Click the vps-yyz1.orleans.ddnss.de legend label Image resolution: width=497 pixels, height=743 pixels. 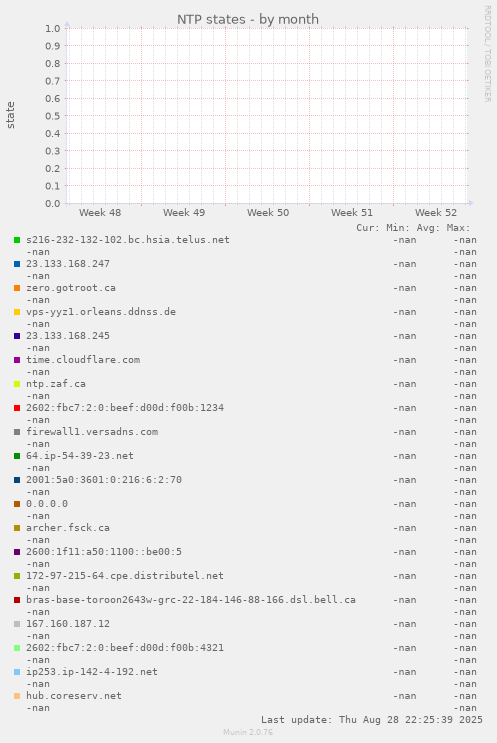tap(101, 312)
